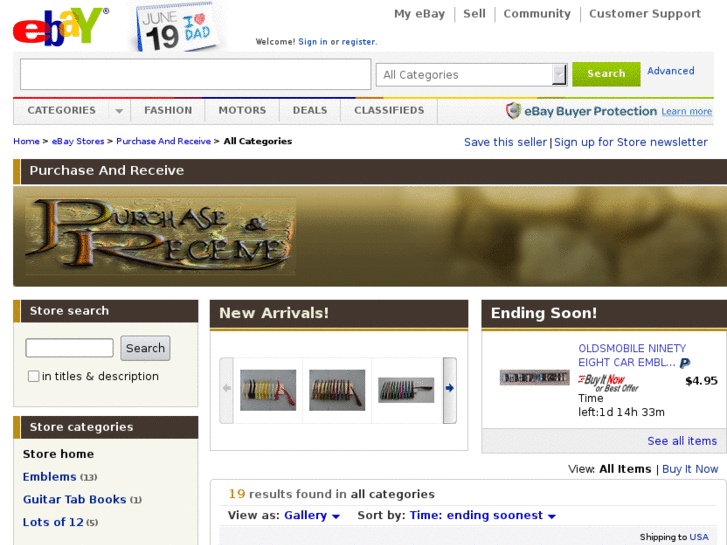The width and height of the screenshot is (727, 545).
Task: Open the Sell menu item
Action: (x=474, y=14)
